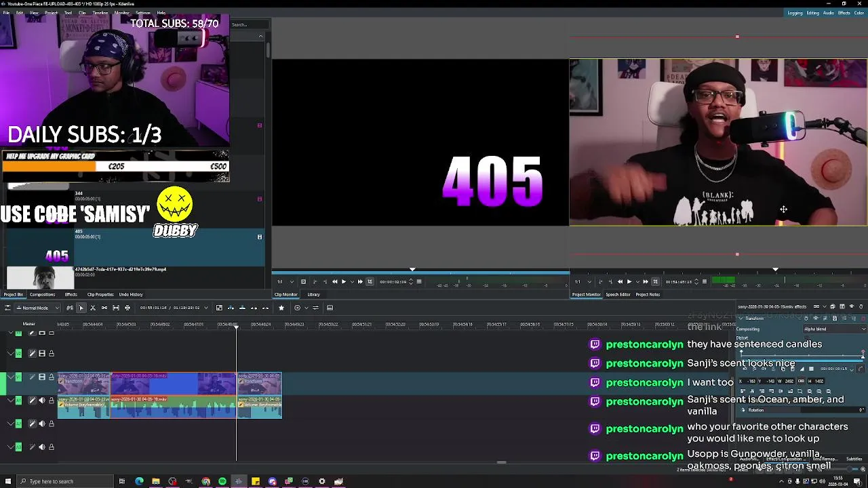This screenshot has height=488, width=868.
Task: Open the Undo History tab
Action: point(131,294)
